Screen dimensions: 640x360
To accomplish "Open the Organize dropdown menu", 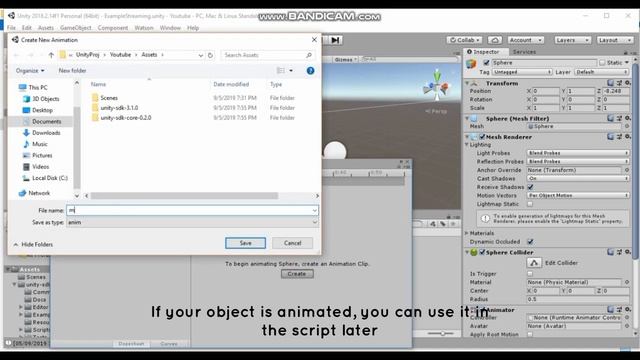I will click(30, 71).
